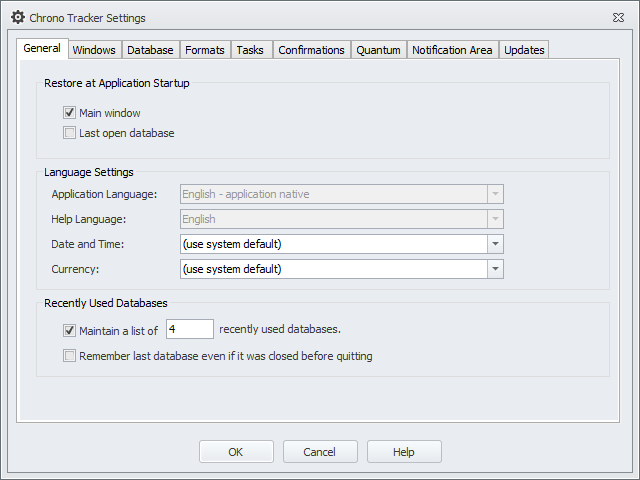Click the Recently Used Databases group label
Image resolution: width=640 pixels, height=480 pixels.
point(106,303)
